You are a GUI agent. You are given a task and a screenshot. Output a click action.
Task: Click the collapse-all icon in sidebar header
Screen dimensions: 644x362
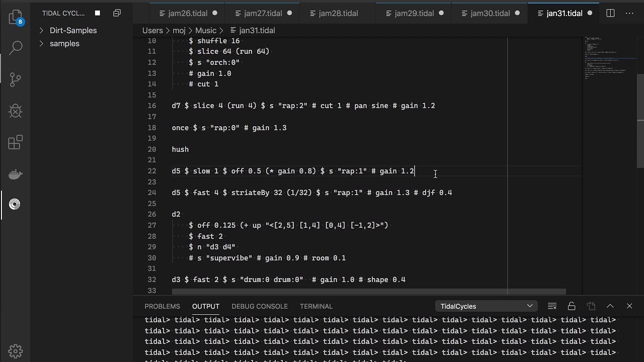[x=117, y=13]
